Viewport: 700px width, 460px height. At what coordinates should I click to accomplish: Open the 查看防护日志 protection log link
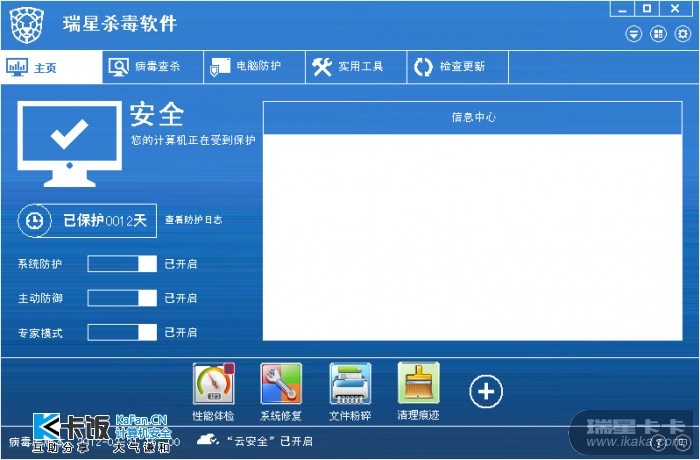[193, 220]
